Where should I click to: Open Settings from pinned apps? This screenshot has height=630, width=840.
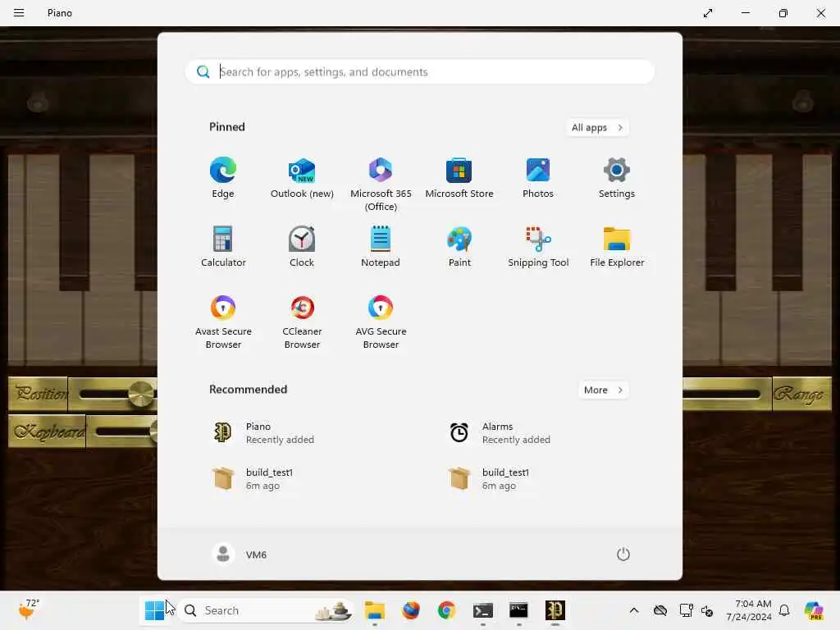pos(617,178)
